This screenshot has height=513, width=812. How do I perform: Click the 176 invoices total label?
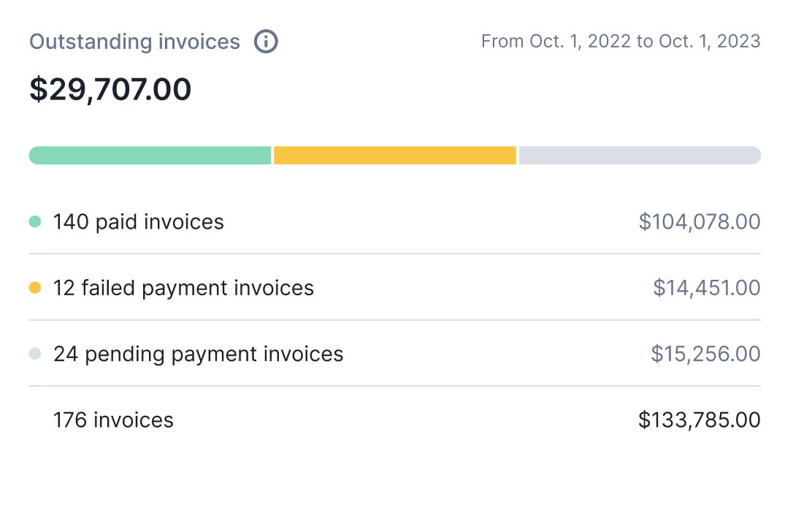(113, 420)
